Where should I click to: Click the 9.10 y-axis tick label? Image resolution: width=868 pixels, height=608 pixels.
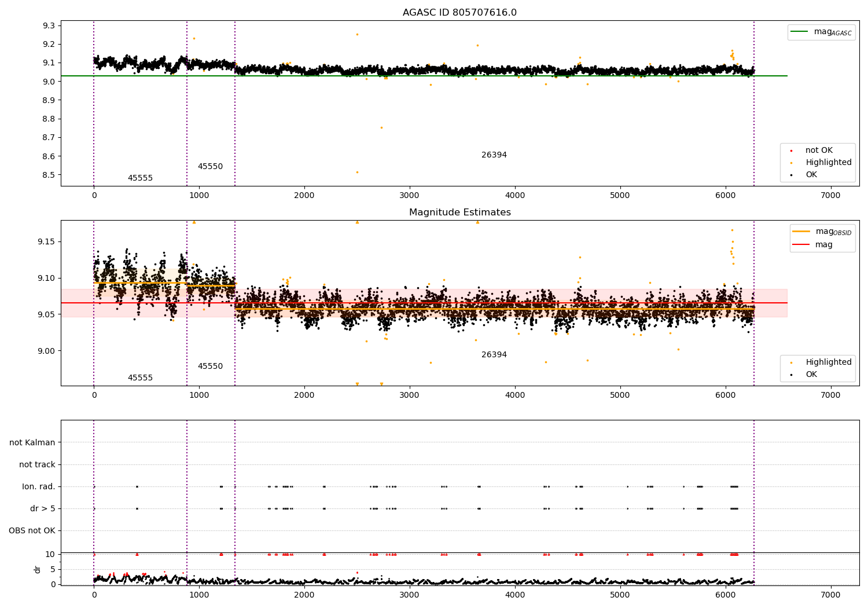click(x=46, y=278)
